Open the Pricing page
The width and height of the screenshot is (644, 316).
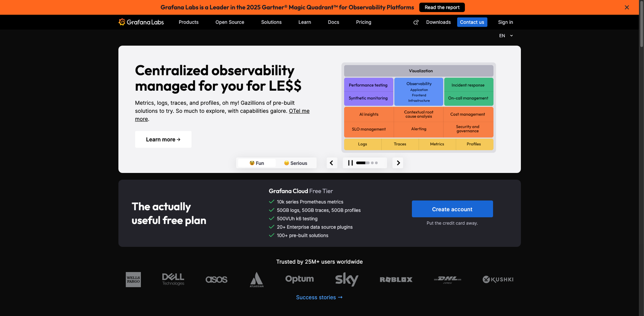click(363, 22)
